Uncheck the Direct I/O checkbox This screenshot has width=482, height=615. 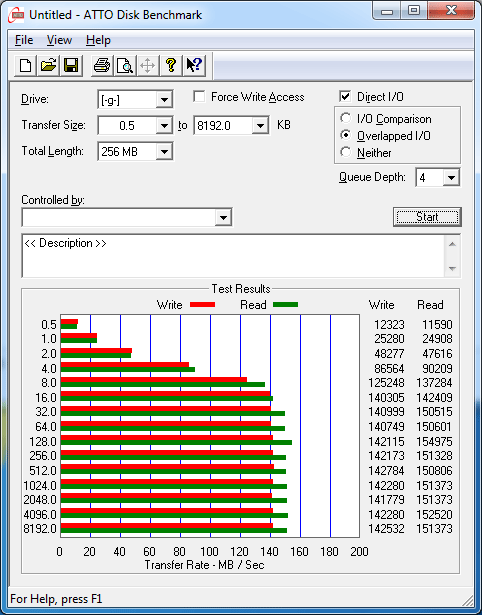pyautogui.click(x=345, y=96)
